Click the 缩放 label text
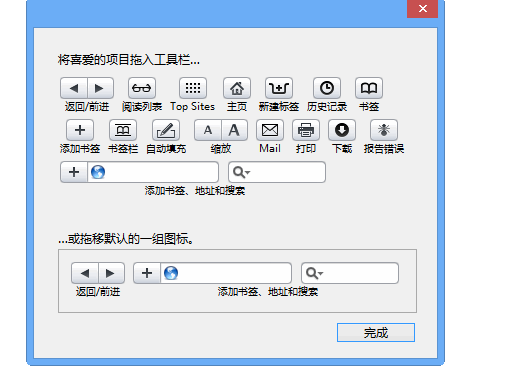The image size is (513, 389). [x=221, y=149]
